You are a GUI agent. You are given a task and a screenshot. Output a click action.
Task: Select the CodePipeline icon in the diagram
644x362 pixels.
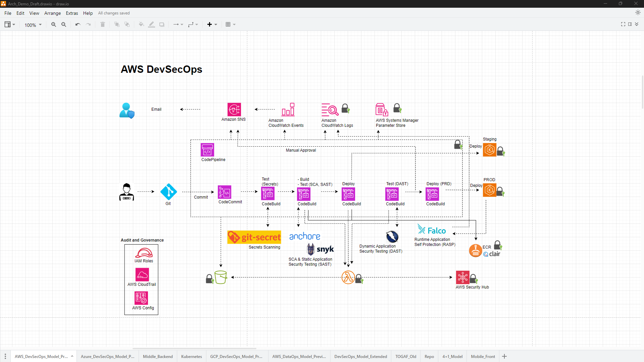[207, 150]
